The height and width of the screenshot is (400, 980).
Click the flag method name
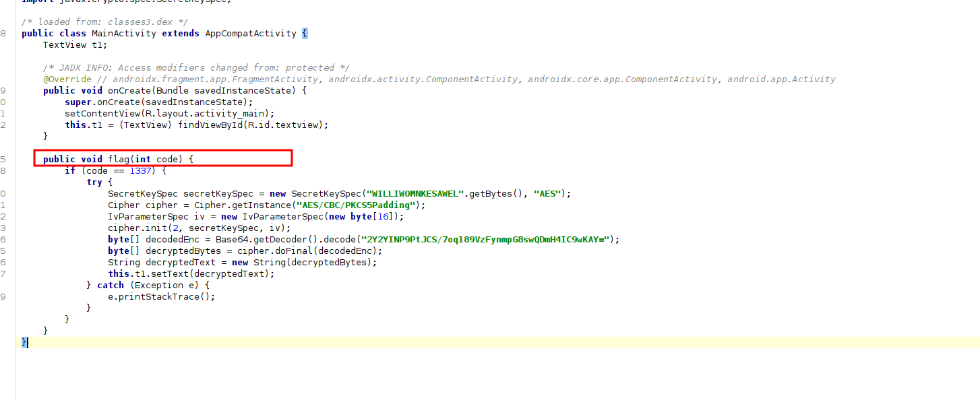(119, 159)
